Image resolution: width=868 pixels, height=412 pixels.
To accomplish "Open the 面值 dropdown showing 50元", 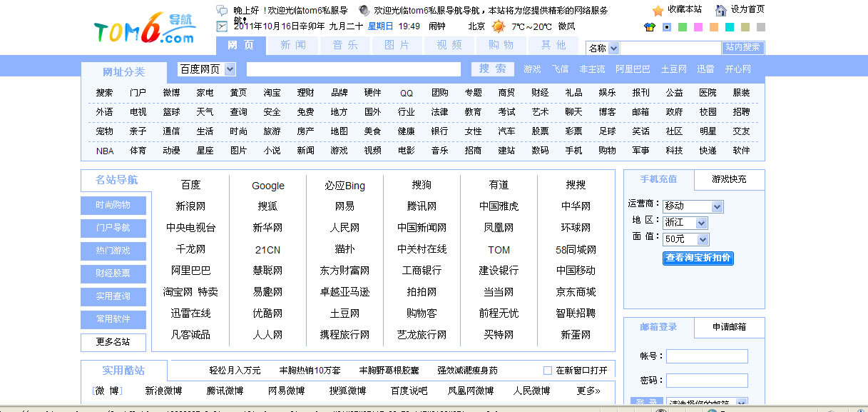I will [x=685, y=239].
